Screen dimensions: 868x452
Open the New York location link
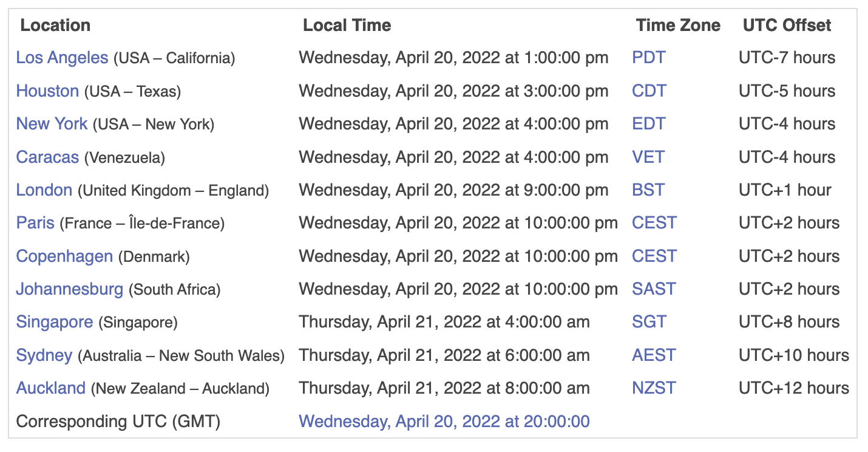52,124
